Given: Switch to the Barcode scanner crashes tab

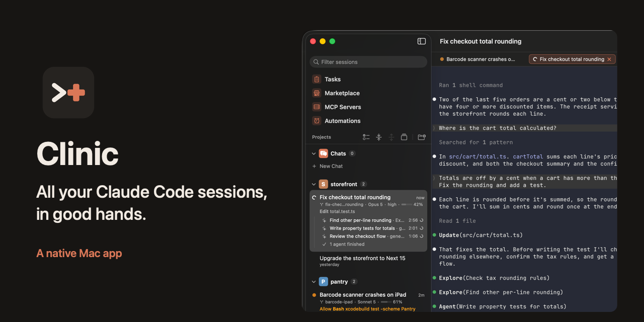Looking at the screenshot, I should pyautogui.click(x=477, y=59).
